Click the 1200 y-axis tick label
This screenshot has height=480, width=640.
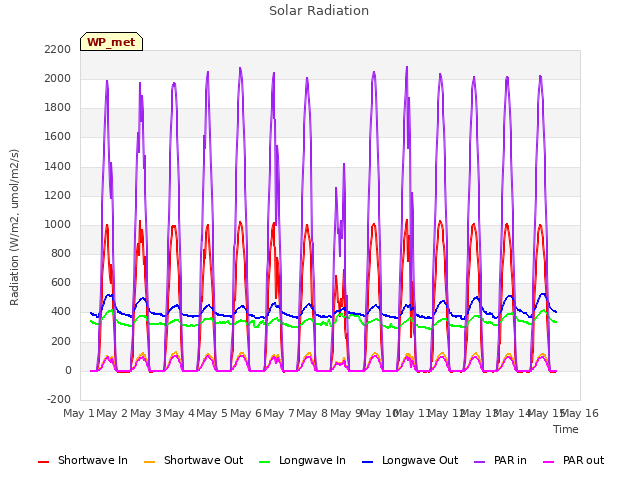pyautogui.click(x=58, y=196)
